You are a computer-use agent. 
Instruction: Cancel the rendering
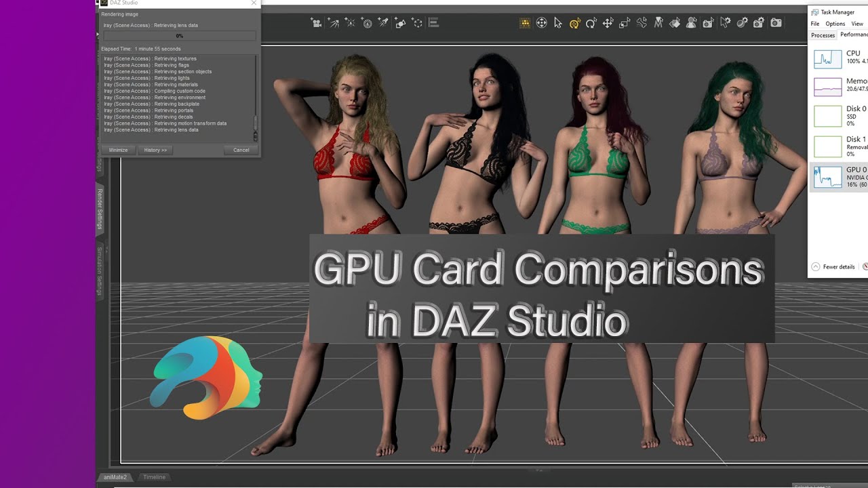[241, 150]
